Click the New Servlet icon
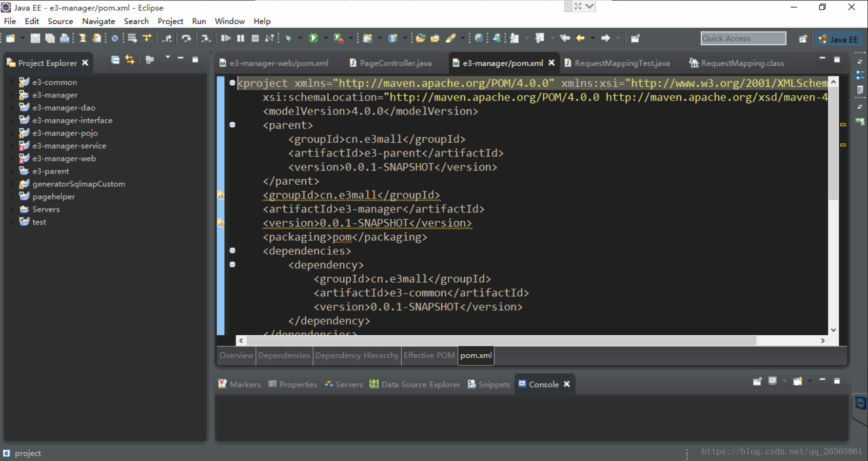 click(x=393, y=38)
